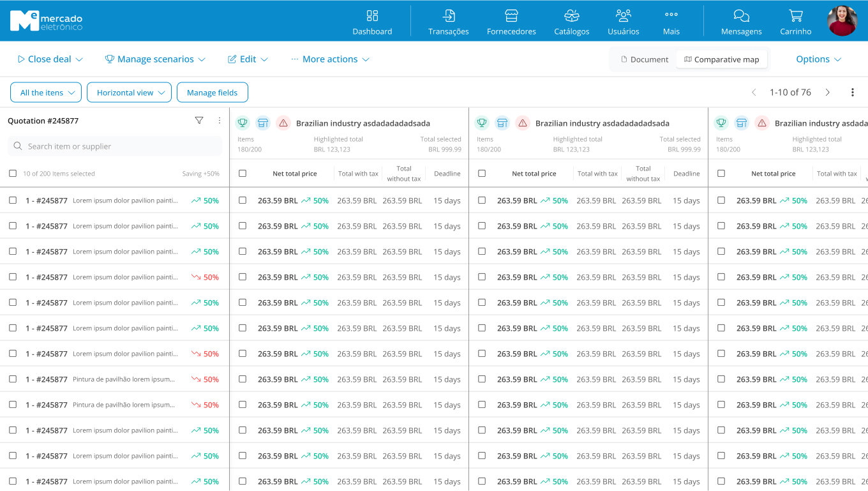Click the user profile avatar

click(x=842, y=21)
